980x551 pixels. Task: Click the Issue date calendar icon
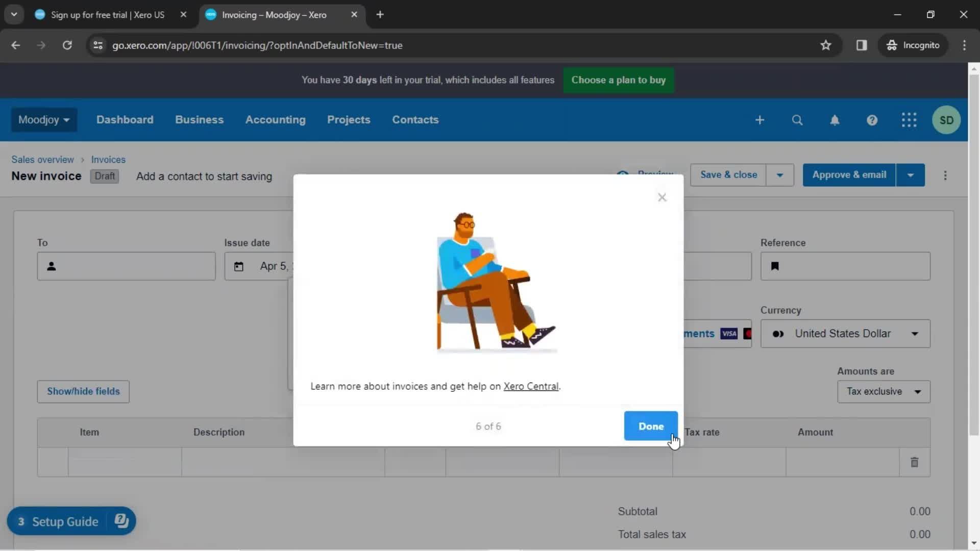pos(238,266)
